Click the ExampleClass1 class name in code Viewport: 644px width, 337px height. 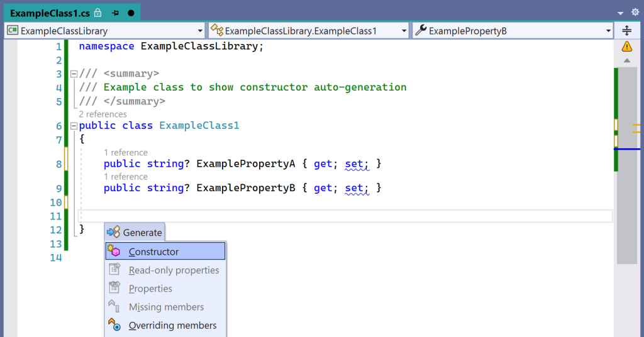[199, 126]
